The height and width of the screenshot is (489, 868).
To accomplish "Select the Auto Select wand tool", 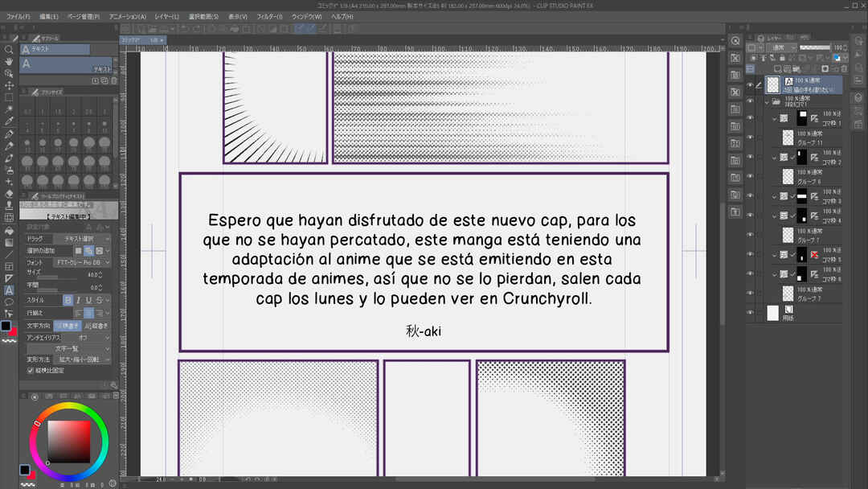I will 9,109.
